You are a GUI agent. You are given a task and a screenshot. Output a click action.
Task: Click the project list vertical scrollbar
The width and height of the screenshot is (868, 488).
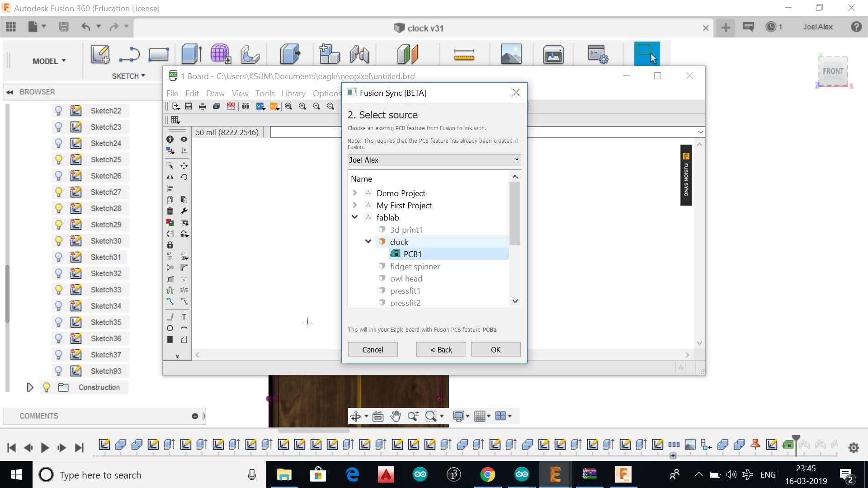(515, 213)
